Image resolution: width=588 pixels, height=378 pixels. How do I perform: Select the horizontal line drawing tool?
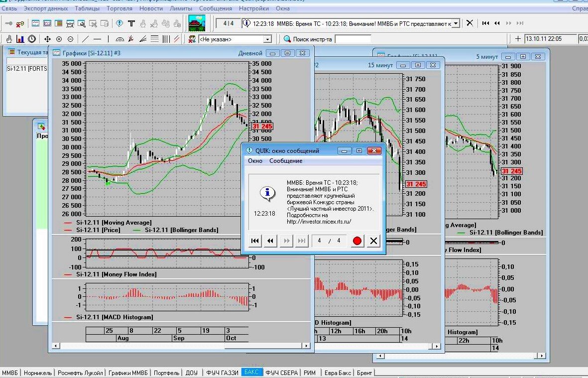(97, 39)
